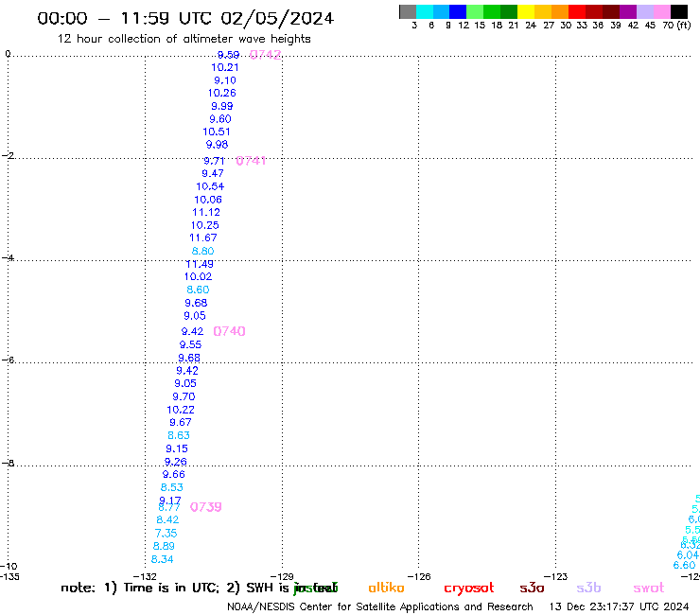700x615 pixels.
Task: Click the altika satellite legend label
Action: point(386,588)
